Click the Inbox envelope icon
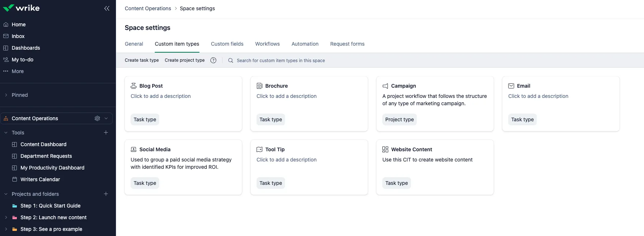This screenshot has width=644, height=236. [6, 36]
